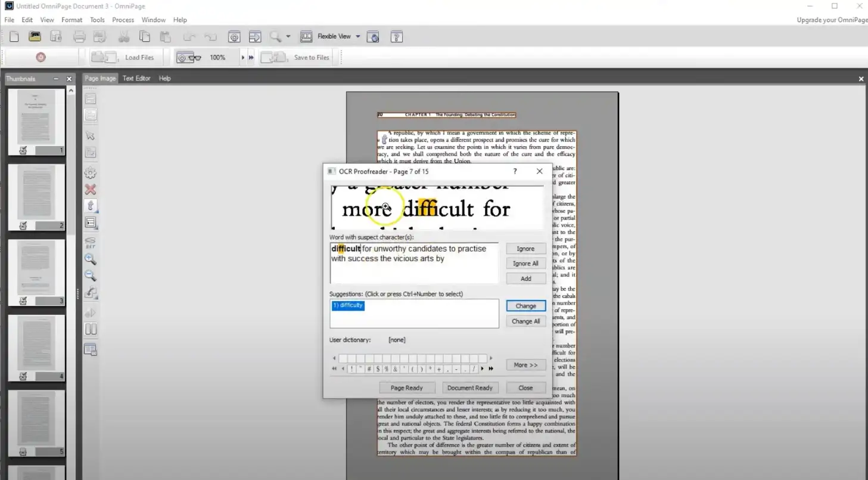The height and width of the screenshot is (480, 868).
Task: Expand the Flexible View dropdown
Action: coord(358,36)
